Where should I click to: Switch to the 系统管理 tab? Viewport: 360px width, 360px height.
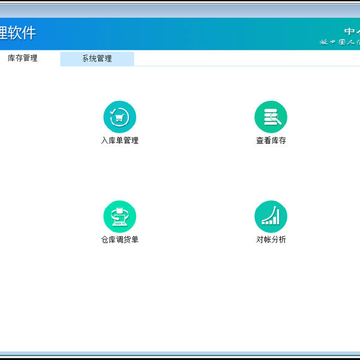[97, 59]
